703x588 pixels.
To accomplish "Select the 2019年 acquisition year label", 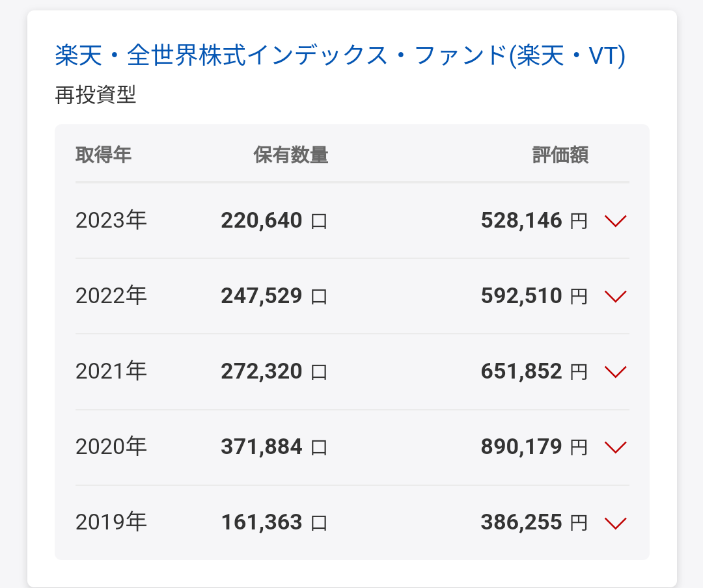I will click(111, 522).
